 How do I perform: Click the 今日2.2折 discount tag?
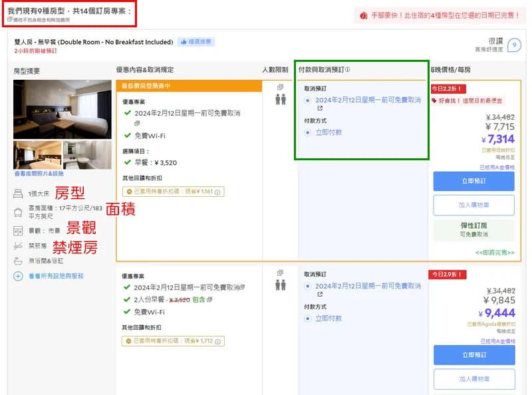tap(448, 88)
